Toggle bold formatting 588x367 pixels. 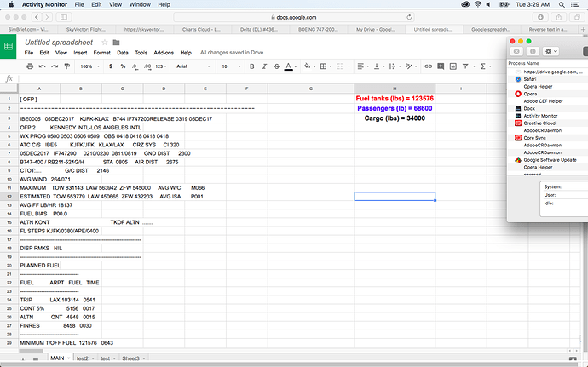[252, 66]
